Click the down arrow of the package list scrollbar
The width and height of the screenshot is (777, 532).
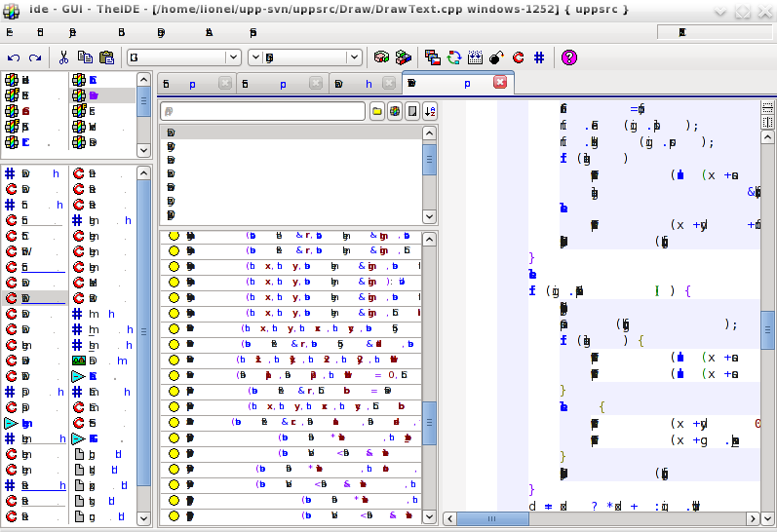point(143,151)
